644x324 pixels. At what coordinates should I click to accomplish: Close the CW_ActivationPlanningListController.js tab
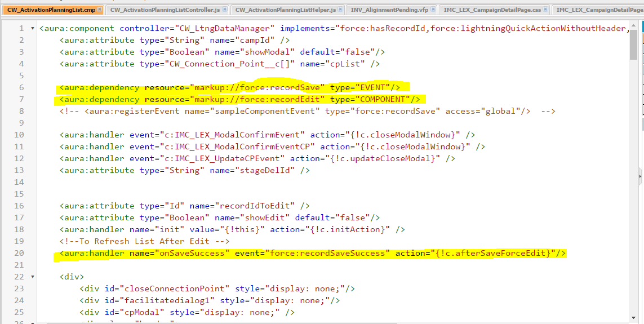[x=225, y=9]
